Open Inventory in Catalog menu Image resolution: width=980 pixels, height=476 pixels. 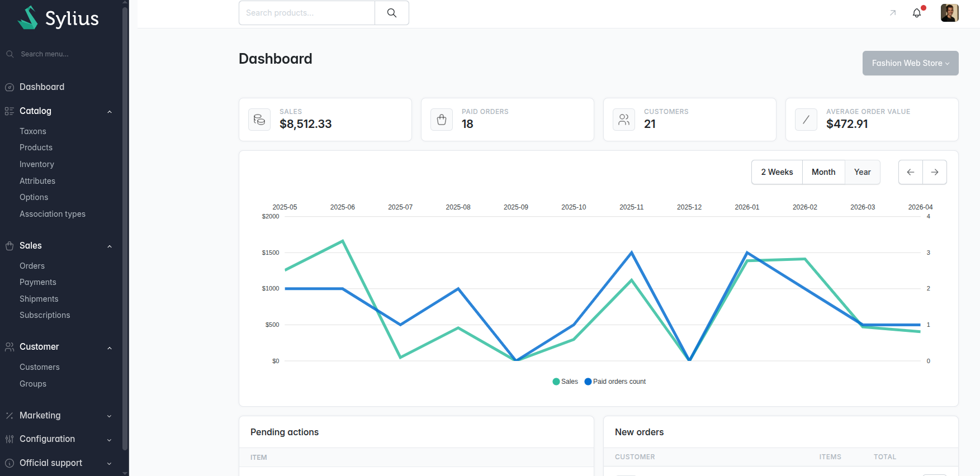coord(37,164)
